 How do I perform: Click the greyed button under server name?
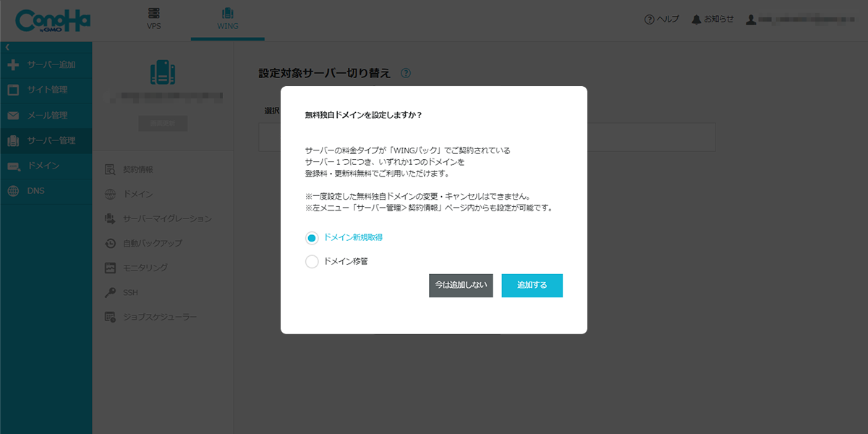pyautogui.click(x=163, y=124)
